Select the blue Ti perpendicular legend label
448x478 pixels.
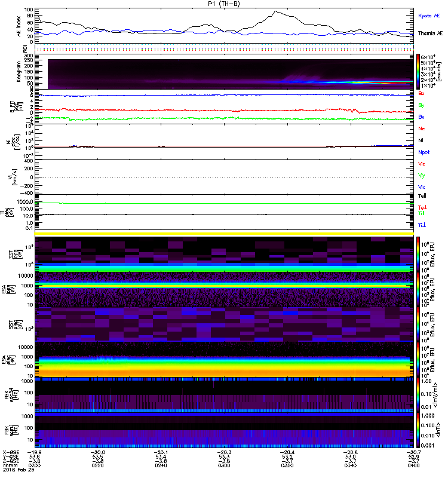point(422,225)
